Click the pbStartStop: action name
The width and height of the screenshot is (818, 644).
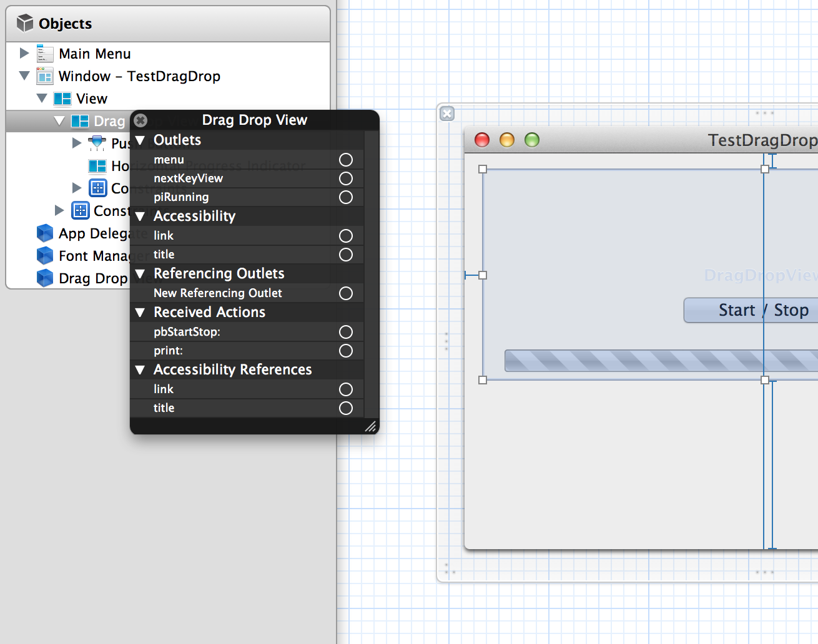point(187,332)
